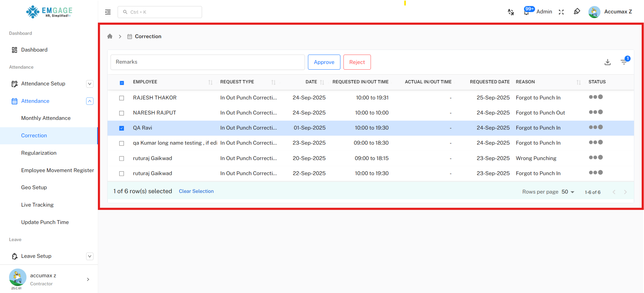Go to home via breadcrumb icon
Image resolution: width=644 pixels, height=293 pixels.
110,36
